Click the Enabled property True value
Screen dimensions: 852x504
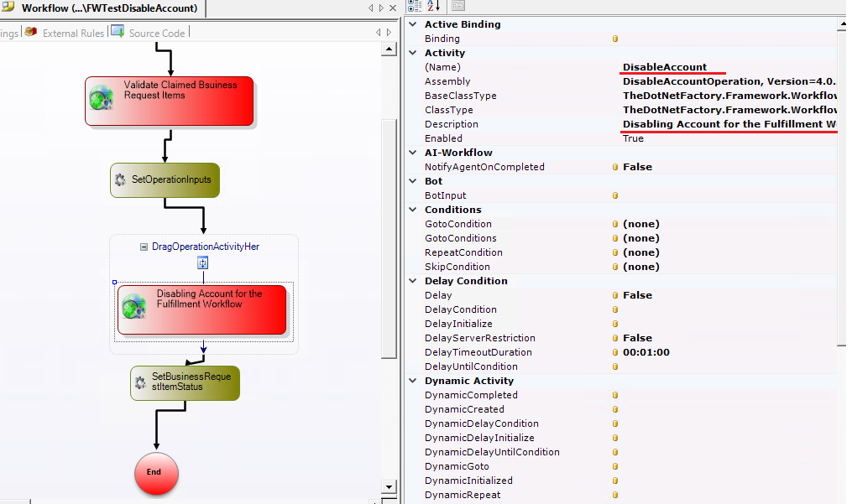(633, 138)
